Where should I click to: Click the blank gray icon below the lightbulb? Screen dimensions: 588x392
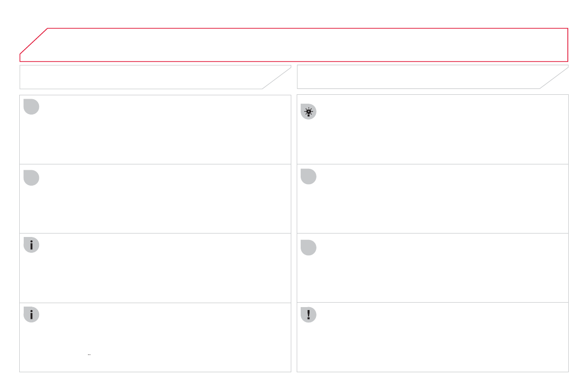(309, 177)
